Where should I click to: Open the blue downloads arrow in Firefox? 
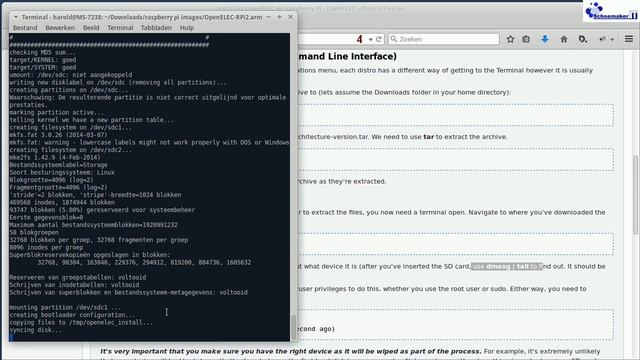tap(545, 39)
